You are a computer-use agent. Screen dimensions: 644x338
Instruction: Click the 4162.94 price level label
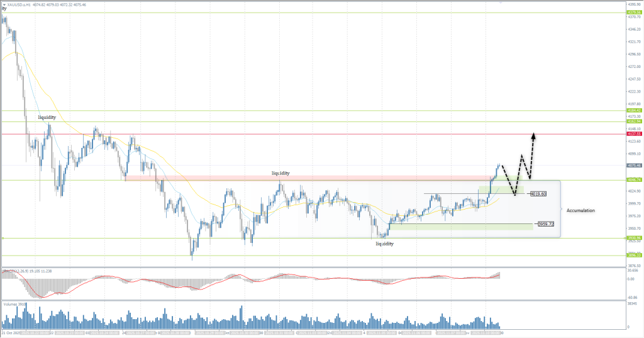tap(634, 121)
